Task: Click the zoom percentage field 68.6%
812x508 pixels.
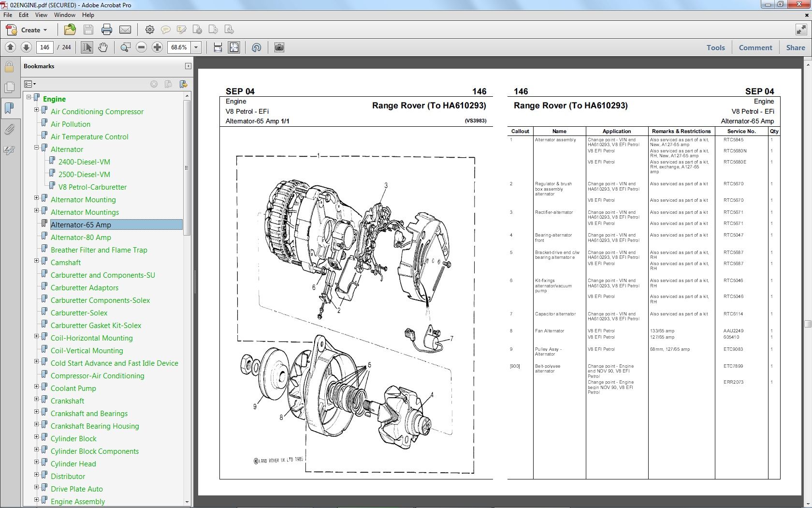Action: (x=179, y=47)
